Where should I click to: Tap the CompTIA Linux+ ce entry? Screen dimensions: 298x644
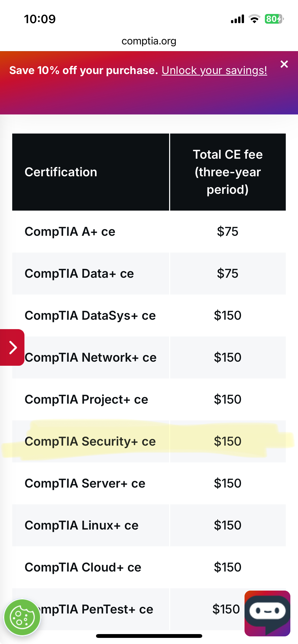tap(82, 525)
